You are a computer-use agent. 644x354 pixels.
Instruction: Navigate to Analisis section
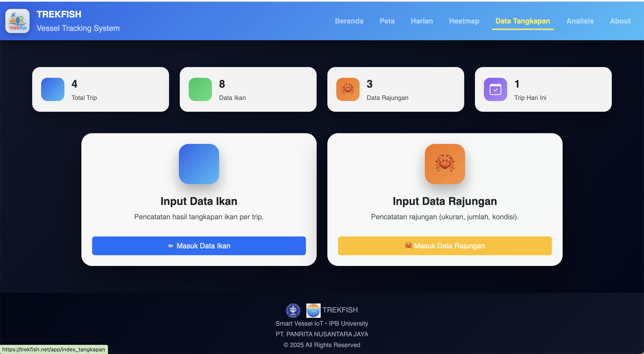(580, 21)
